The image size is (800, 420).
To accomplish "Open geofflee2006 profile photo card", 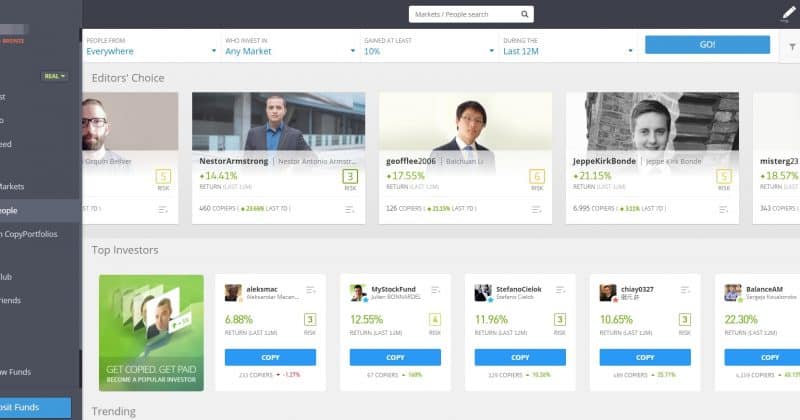I will pos(465,121).
